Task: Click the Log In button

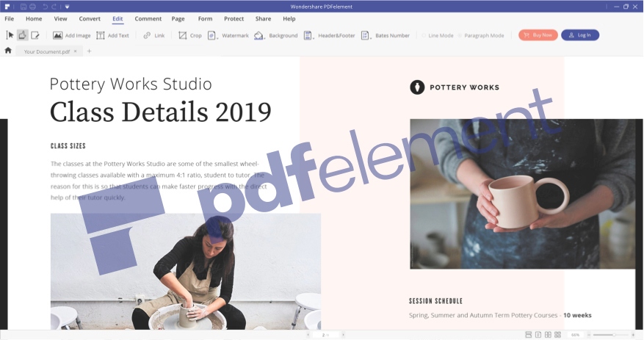Action: click(580, 35)
